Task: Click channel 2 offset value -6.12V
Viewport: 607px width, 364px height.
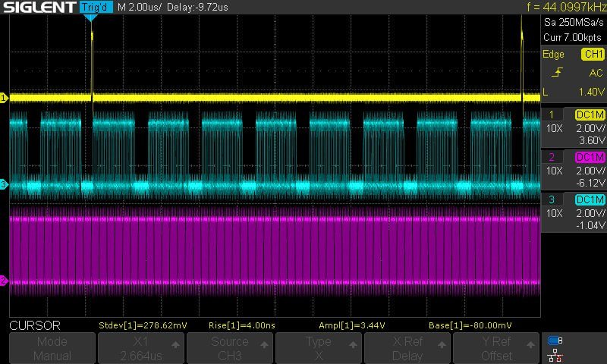Action: pyautogui.click(x=590, y=183)
